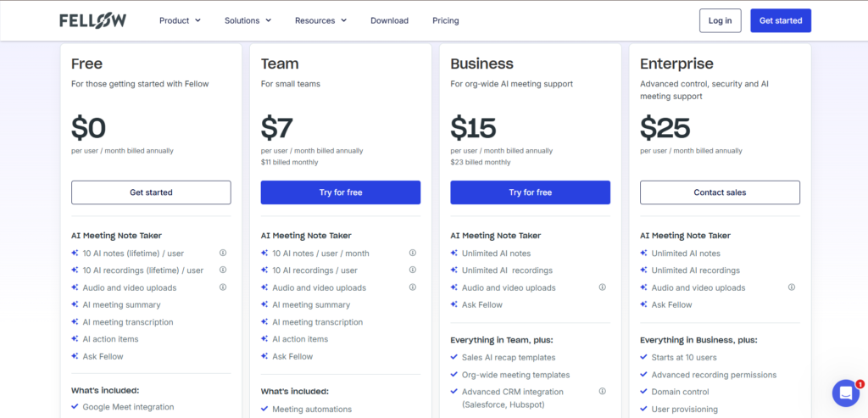This screenshot has width=868, height=418.
Task: Click info icon beside Enterprise Audio and video uploads
Action: tap(792, 287)
